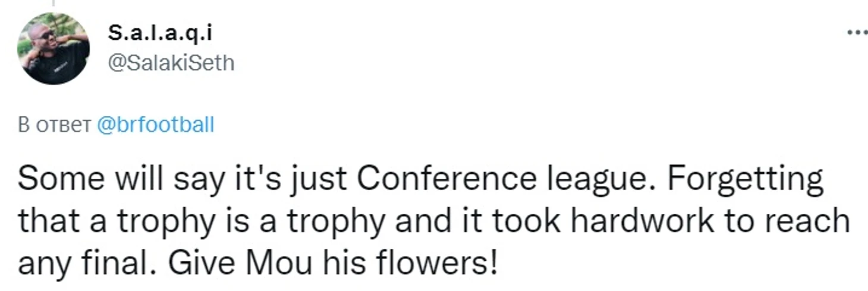Click the thread connector line above the avatar
This screenshot has width=868, height=291.
click(54, 3)
